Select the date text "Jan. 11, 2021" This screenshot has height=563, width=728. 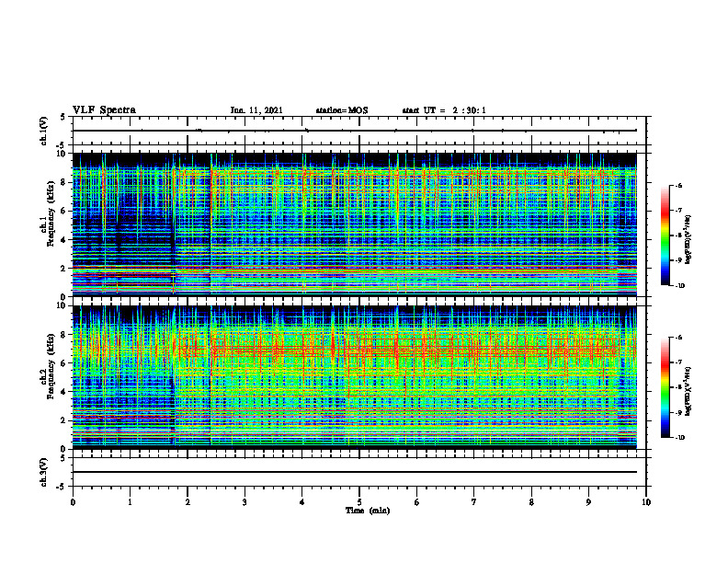(256, 110)
